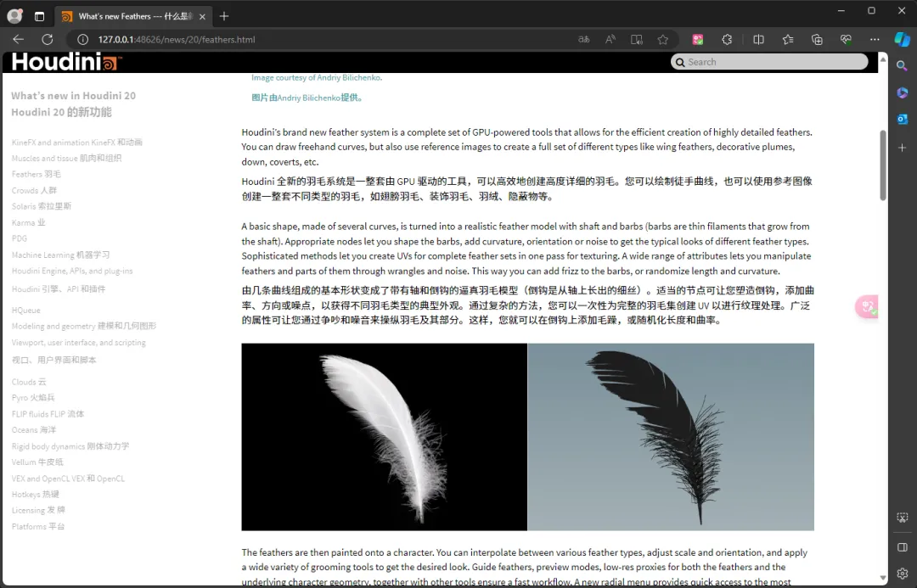917x588 pixels.
Task: Reload the page with refresh icon
Action: pyautogui.click(x=48, y=39)
